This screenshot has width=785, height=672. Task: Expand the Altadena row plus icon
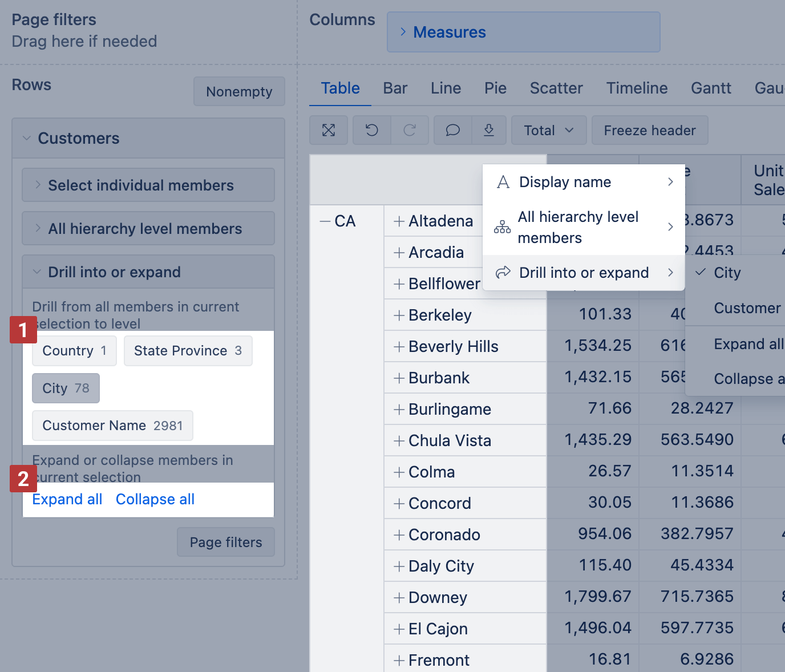coord(399,221)
